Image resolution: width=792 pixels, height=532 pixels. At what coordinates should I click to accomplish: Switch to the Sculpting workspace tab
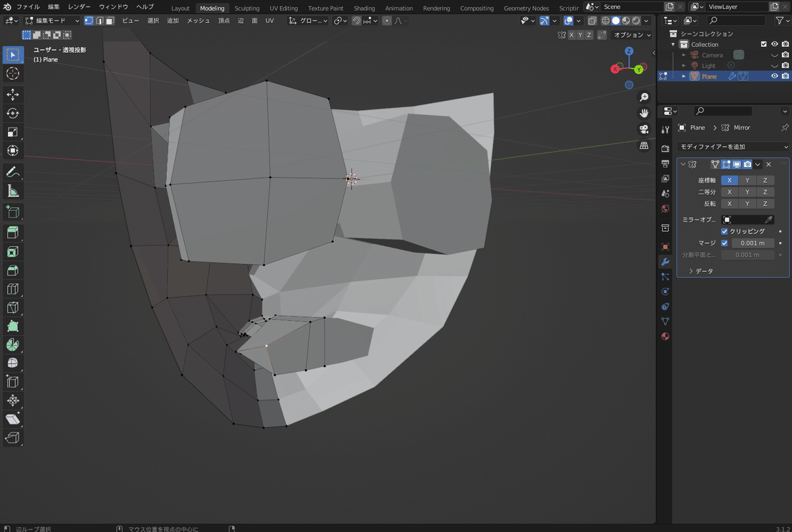click(x=247, y=8)
